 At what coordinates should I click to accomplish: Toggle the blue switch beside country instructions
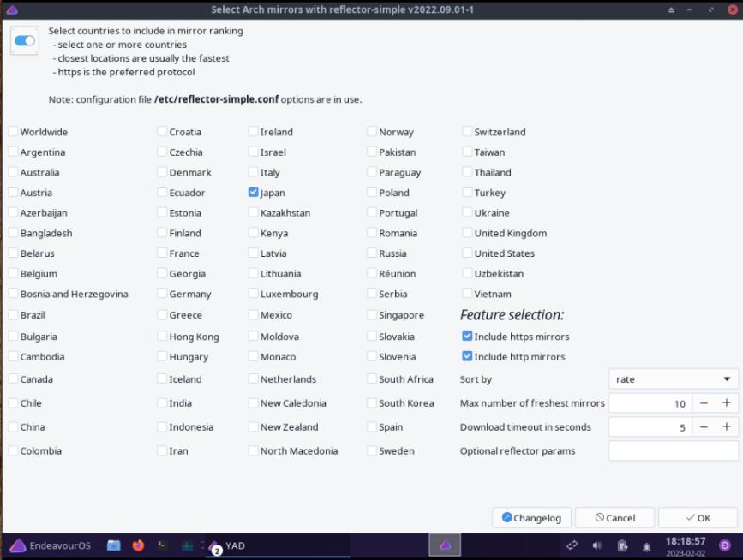click(x=25, y=41)
